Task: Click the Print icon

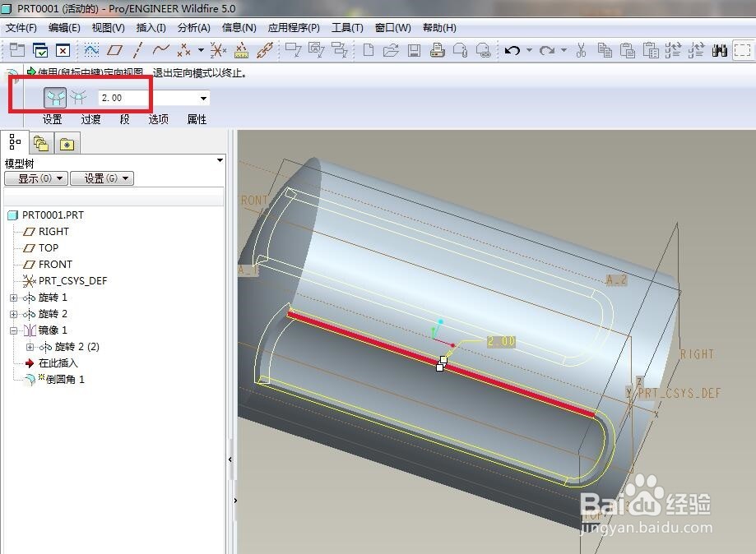Action: point(438,49)
